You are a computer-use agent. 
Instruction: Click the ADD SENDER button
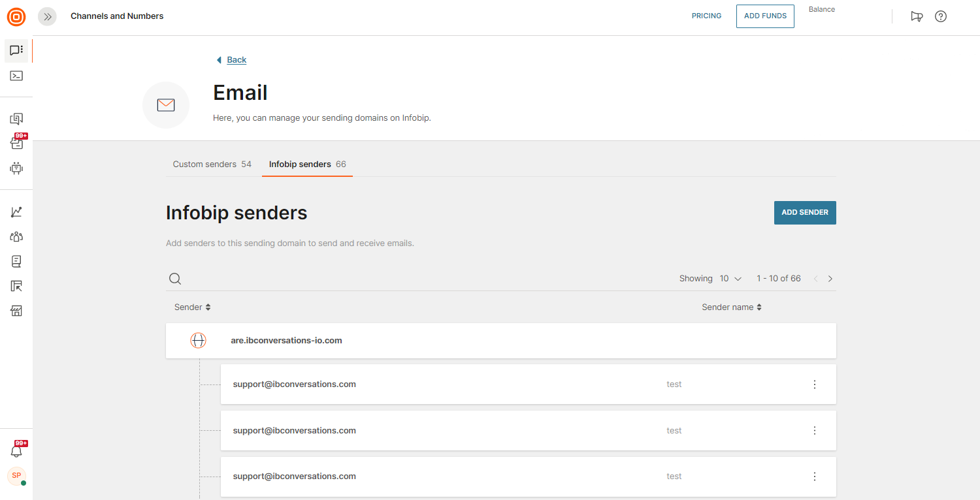(x=805, y=213)
